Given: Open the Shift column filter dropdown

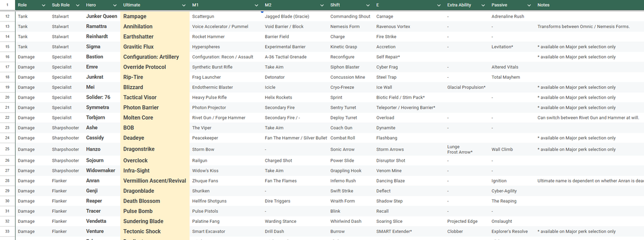Looking at the screenshot, I should point(369,5).
